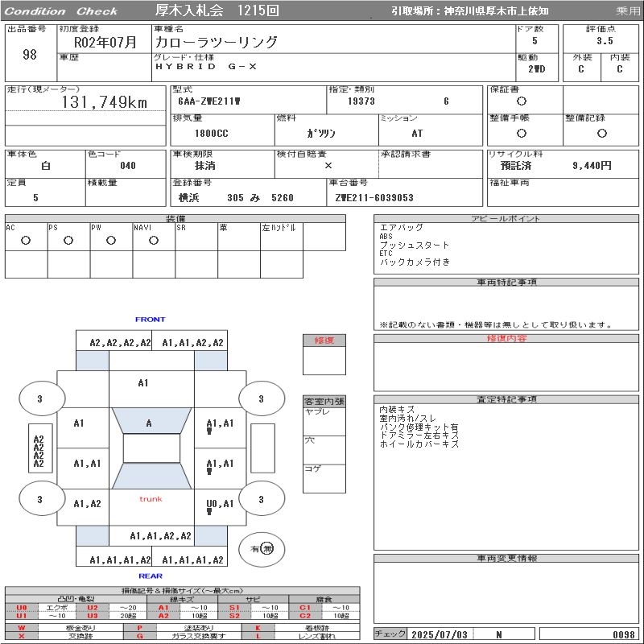Image resolution: width=644 pixels, height=644 pixels.
Task: Click the 左ハンドル equipment cell
Action: click(280, 241)
